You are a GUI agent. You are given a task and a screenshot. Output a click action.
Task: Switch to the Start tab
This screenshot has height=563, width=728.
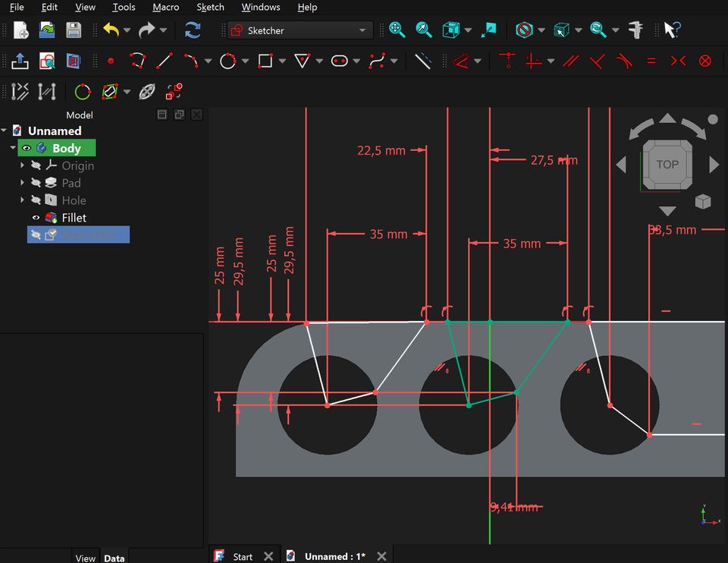[x=243, y=556]
